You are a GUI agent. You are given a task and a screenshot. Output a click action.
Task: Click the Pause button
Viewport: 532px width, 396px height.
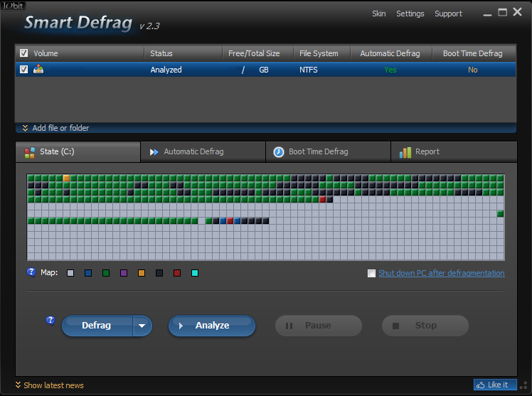click(x=319, y=326)
